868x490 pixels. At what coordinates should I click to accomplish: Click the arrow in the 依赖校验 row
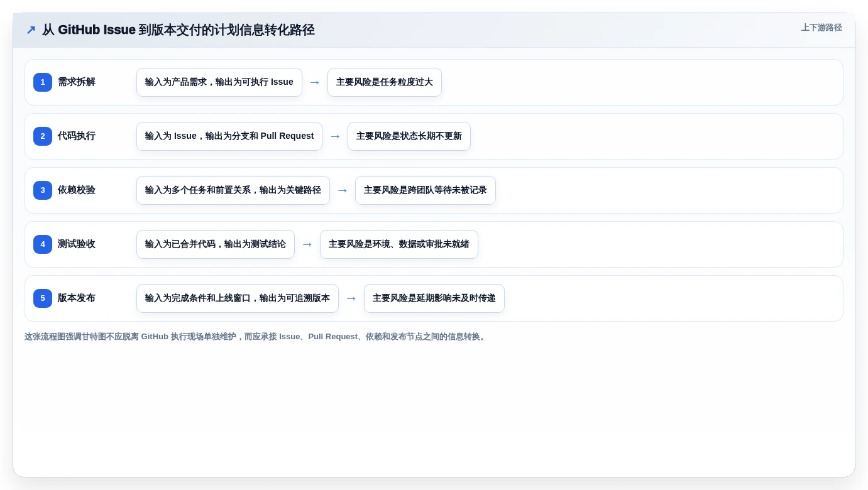point(343,190)
